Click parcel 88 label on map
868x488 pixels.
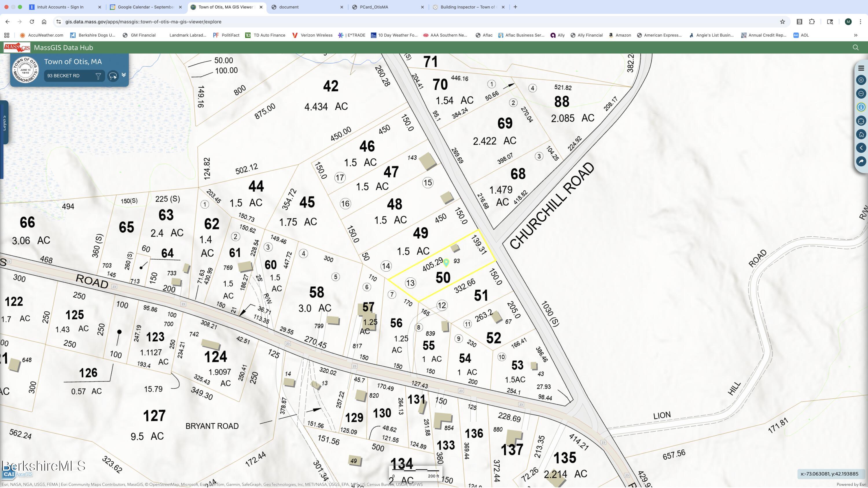pos(562,102)
